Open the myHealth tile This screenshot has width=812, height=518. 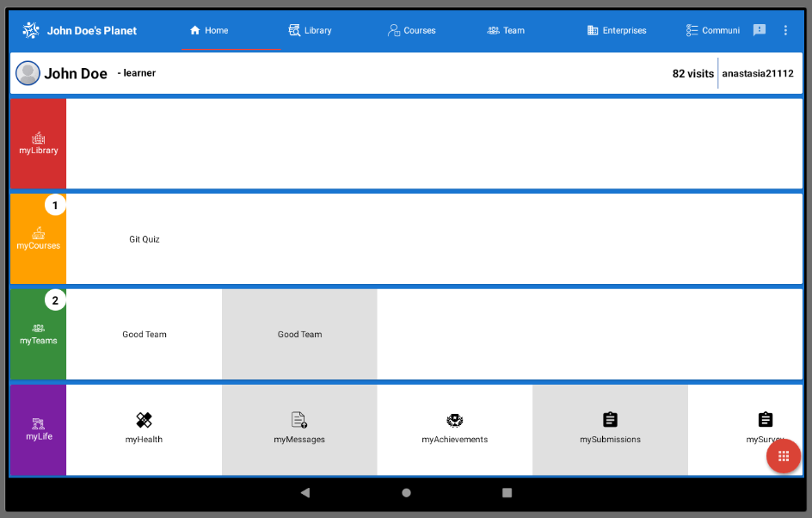coord(144,429)
